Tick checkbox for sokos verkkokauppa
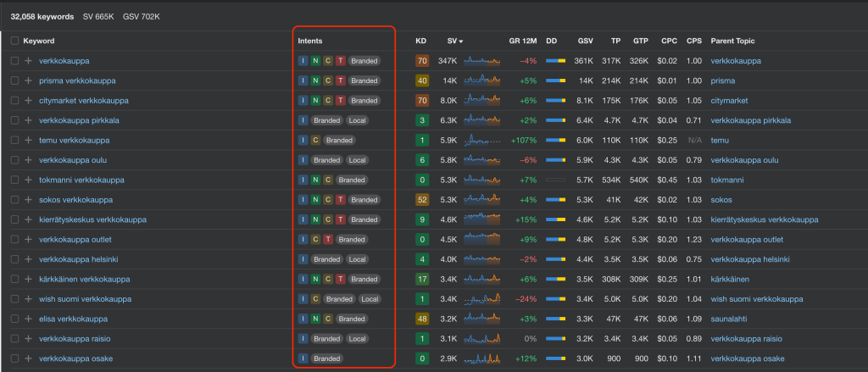 point(15,200)
